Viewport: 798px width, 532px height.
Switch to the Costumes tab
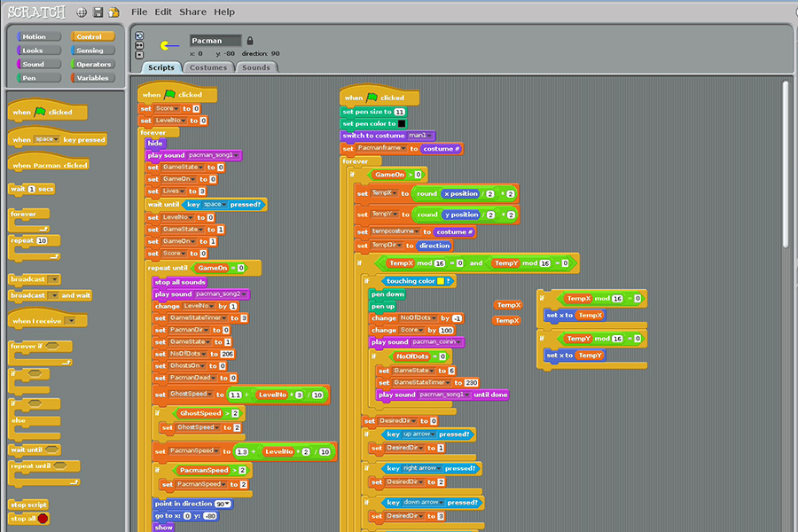208,67
